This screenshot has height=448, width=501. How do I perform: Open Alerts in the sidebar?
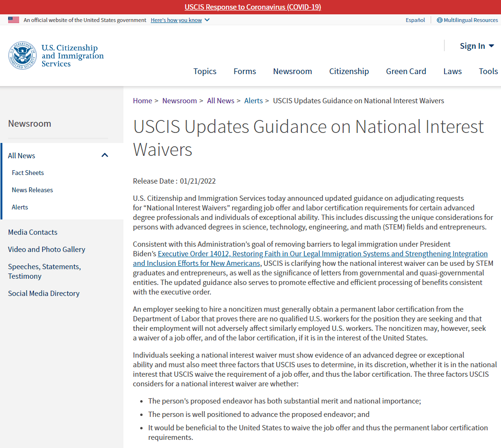point(20,207)
